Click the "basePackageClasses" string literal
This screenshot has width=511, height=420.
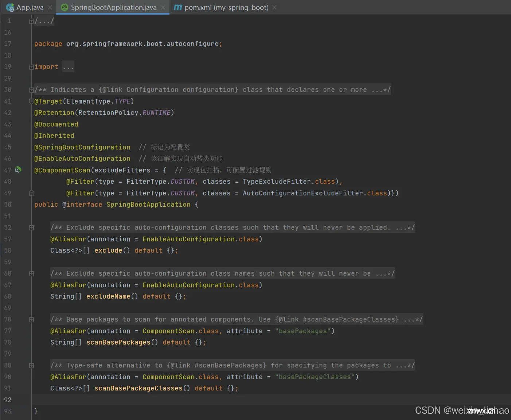pos(315,377)
